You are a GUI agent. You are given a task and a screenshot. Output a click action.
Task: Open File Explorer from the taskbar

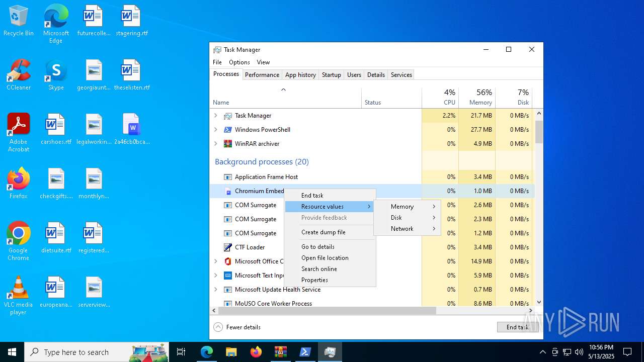(x=231, y=352)
